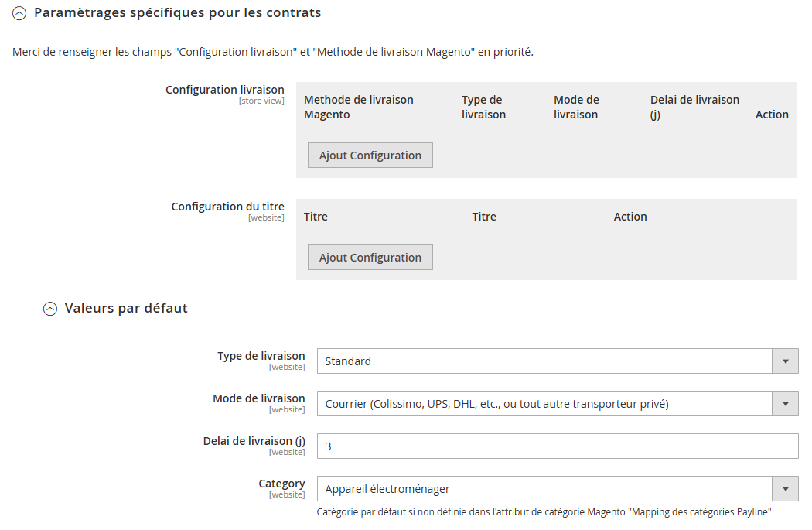Click the Valeurs par défaut heading text

(x=126, y=308)
